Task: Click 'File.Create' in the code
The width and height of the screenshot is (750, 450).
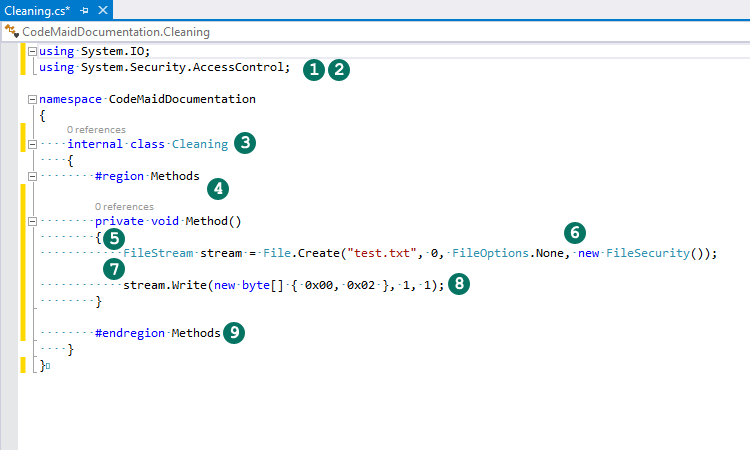Action: click(x=301, y=253)
